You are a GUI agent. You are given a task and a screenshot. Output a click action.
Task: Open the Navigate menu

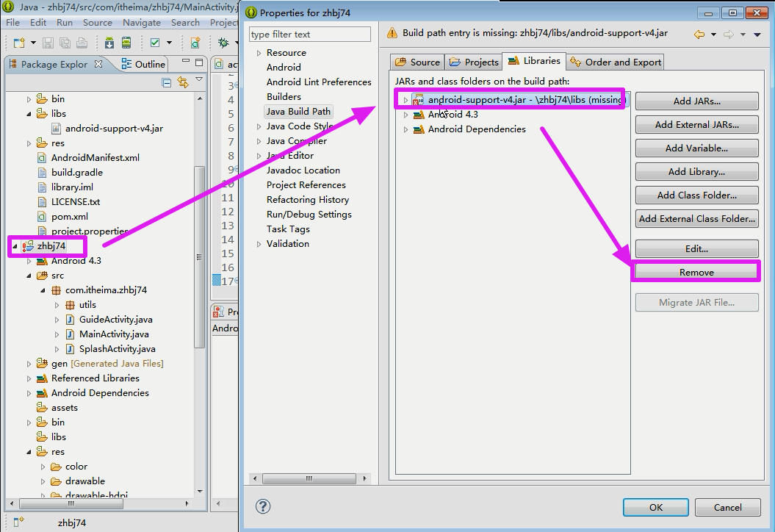click(141, 22)
